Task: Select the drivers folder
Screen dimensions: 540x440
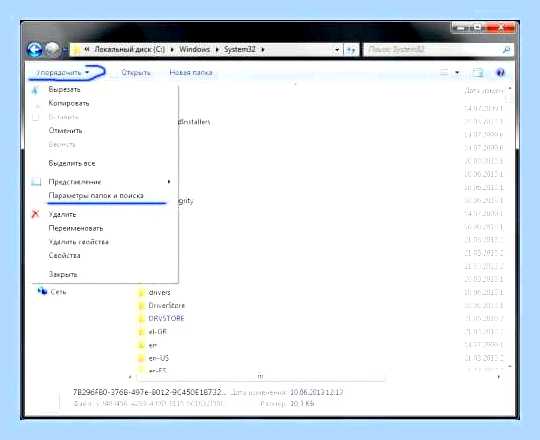Action: (159, 292)
